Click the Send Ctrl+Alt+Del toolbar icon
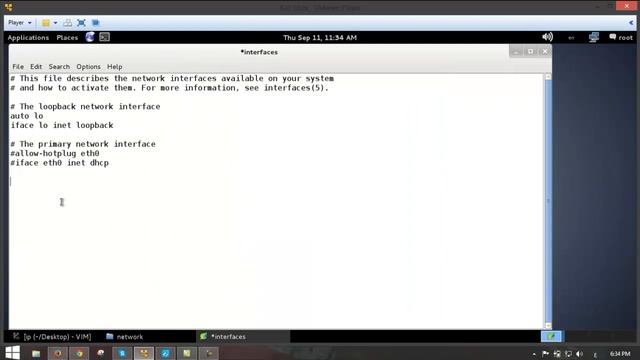The image size is (640, 360). pos(68,23)
